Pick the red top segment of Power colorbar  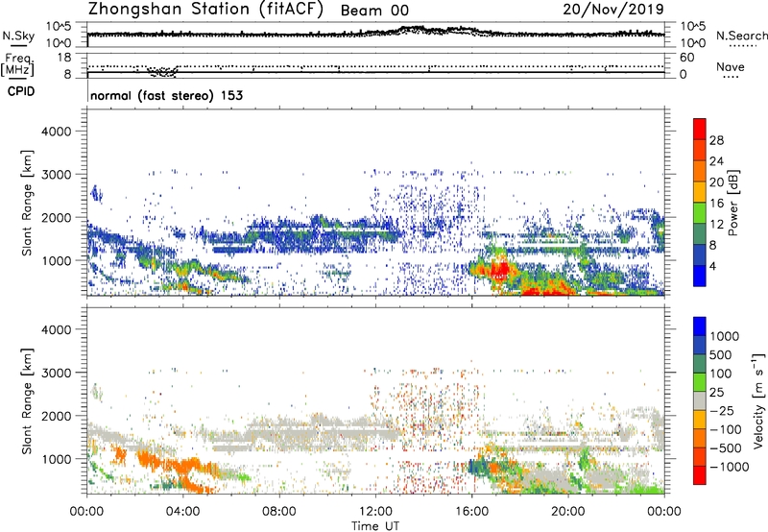tap(700, 129)
